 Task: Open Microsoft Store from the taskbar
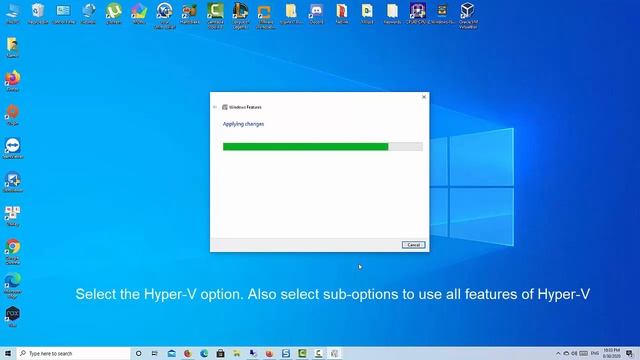pyautogui.click(x=220, y=353)
